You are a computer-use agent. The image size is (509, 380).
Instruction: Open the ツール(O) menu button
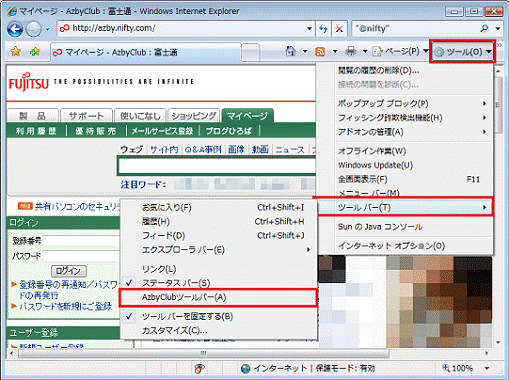point(463,52)
